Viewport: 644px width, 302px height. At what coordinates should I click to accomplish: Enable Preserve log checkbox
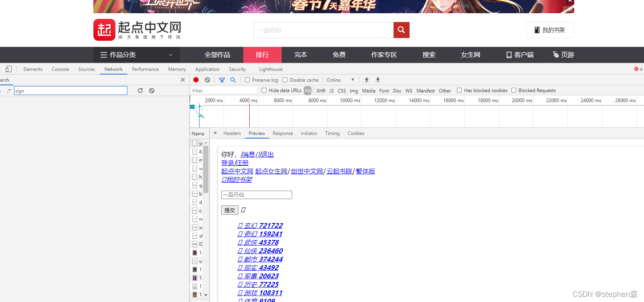point(247,80)
